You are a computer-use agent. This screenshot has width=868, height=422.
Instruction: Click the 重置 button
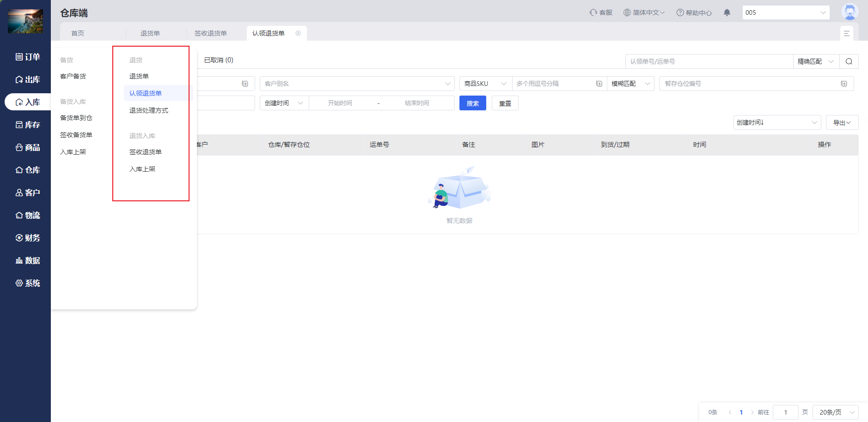point(505,103)
